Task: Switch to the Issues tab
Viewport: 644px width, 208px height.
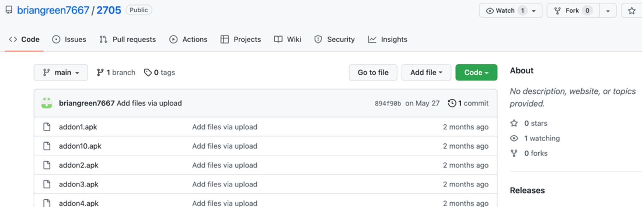Action: [x=69, y=39]
